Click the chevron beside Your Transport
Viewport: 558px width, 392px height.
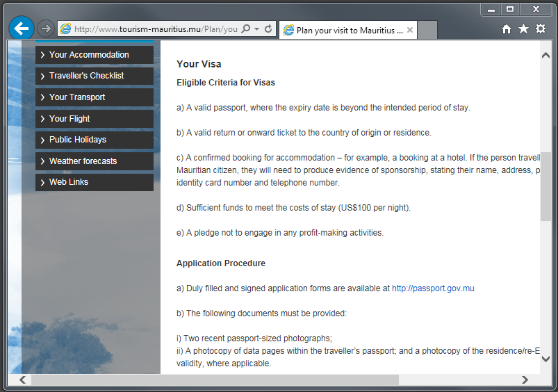[x=42, y=97]
